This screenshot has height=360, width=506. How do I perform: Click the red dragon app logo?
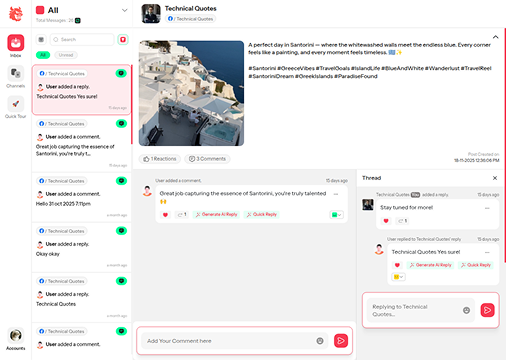16,14
